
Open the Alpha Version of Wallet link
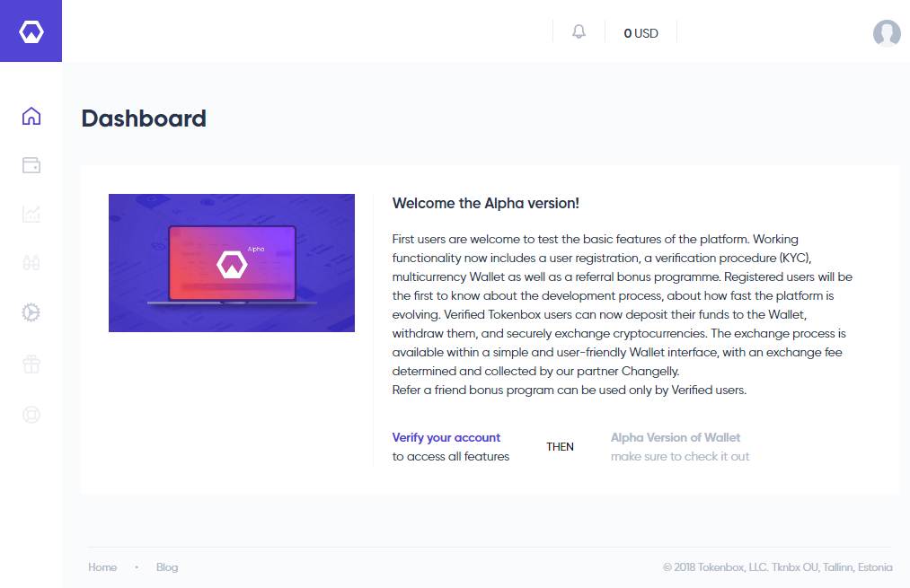pos(675,437)
